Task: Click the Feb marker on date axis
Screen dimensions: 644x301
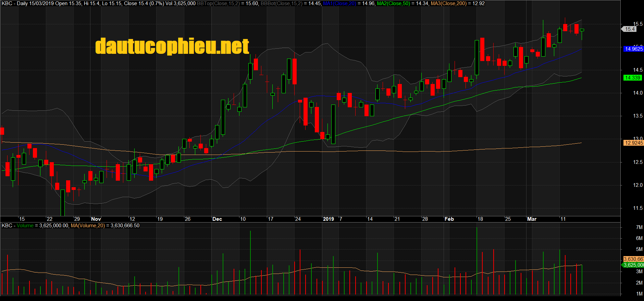Action: tap(449, 219)
